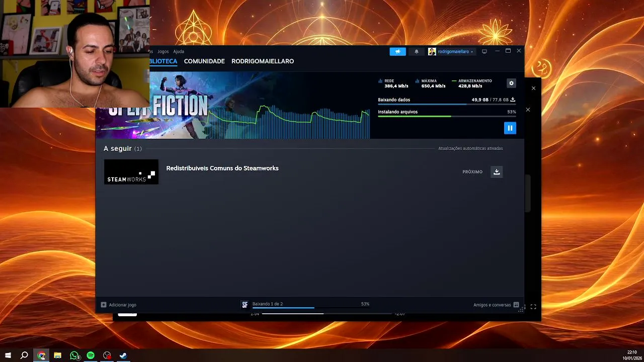Click the Baixando dados progress bar
Viewport: 644px width, 362px height.
coord(447,104)
